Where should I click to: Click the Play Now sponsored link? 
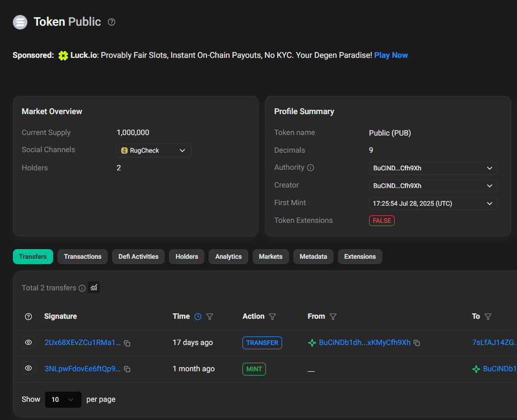click(391, 55)
